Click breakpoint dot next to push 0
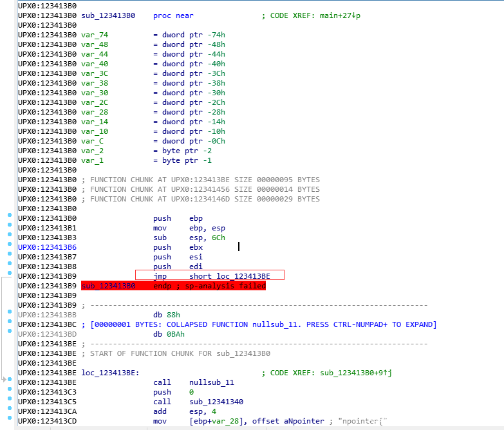The width and height of the screenshot is (504, 430). point(10,389)
